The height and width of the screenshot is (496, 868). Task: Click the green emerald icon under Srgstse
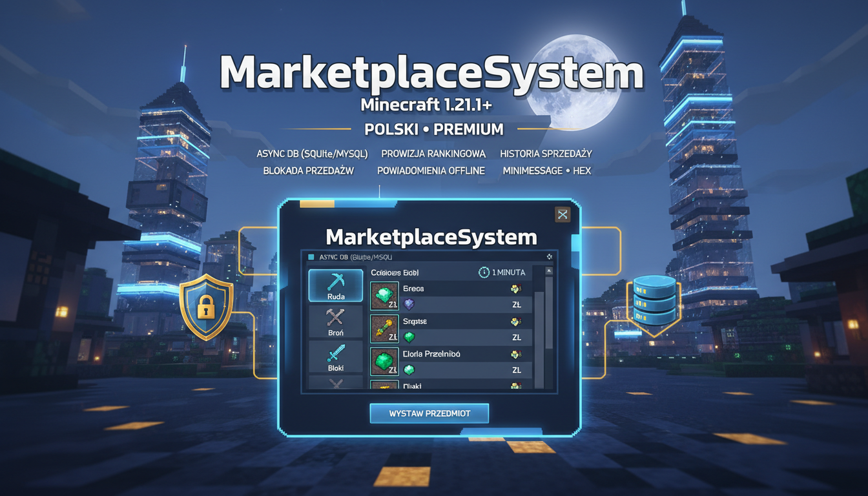pyautogui.click(x=408, y=337)
